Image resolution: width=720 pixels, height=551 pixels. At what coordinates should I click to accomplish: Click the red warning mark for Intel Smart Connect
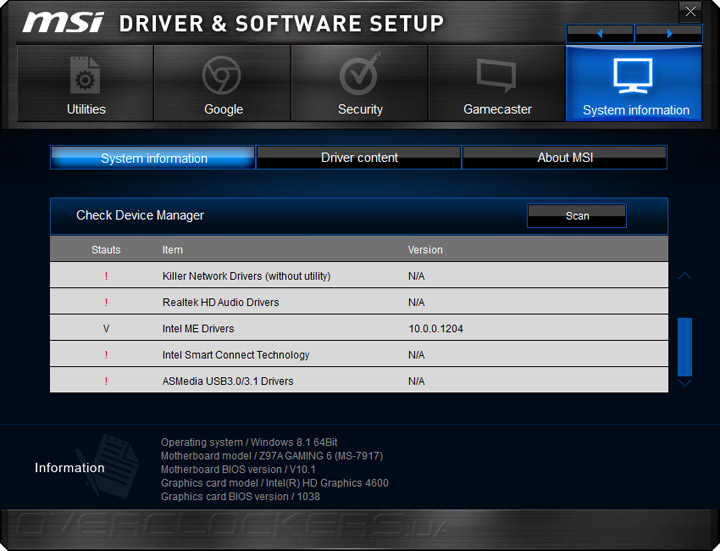[x=106, y=355]
